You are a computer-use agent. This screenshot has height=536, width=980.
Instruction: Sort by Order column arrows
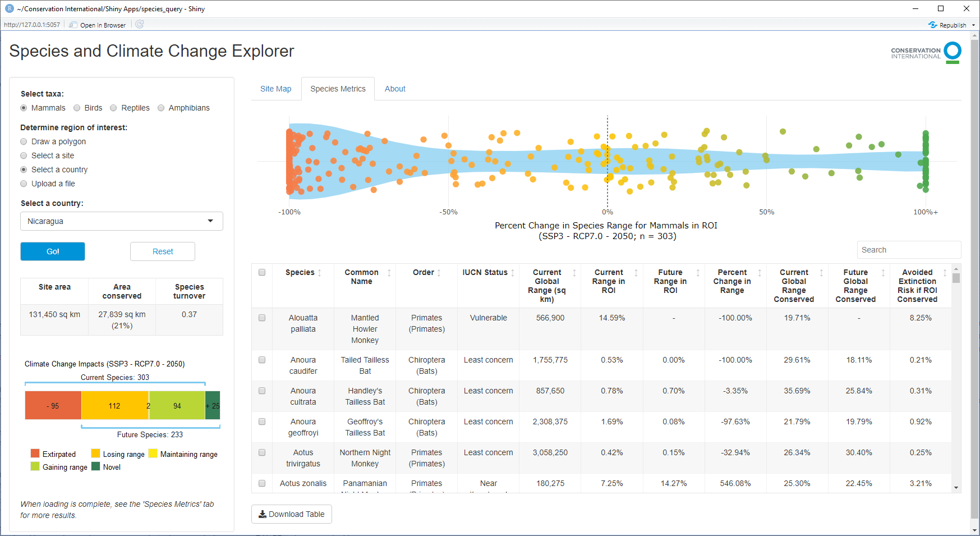point(439,273)
